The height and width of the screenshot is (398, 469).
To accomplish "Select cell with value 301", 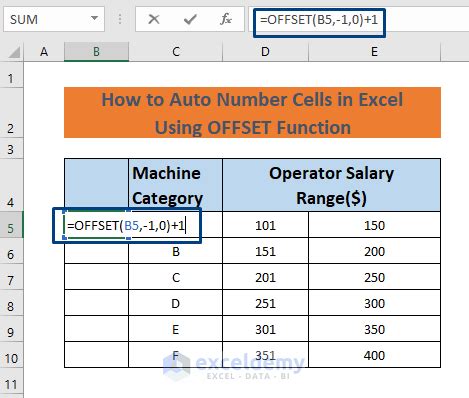I will [x=265, y=329].
